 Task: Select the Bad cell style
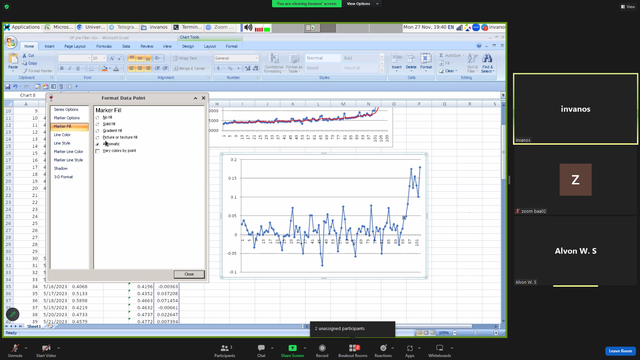[x=360, y=58]
